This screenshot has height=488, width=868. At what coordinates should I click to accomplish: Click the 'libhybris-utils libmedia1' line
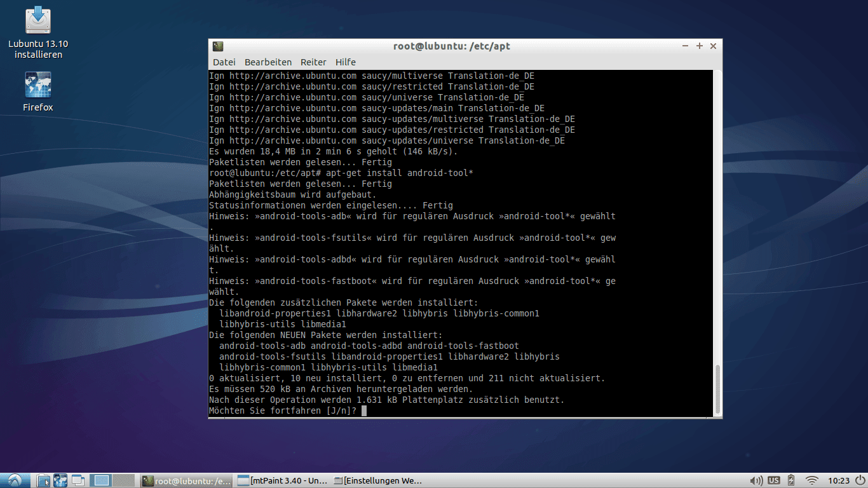tap(283, 324)
